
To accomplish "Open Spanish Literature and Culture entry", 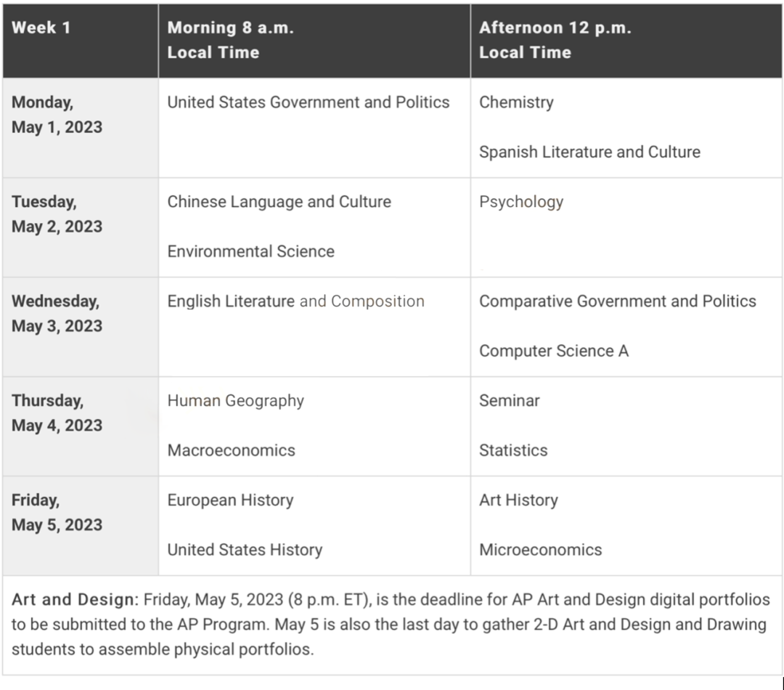I will point(589,152).
